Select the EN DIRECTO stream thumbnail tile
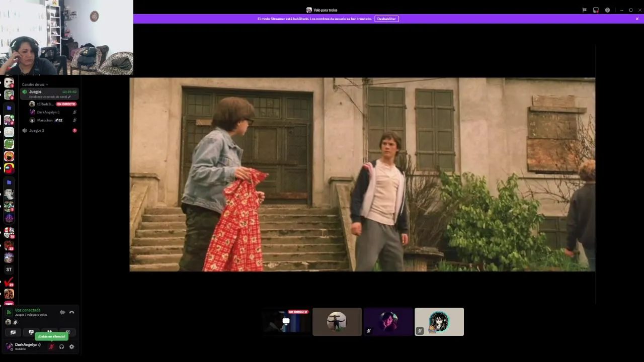Image resolution: width=644 pixels, height=362 pixels. click(286, 322)
